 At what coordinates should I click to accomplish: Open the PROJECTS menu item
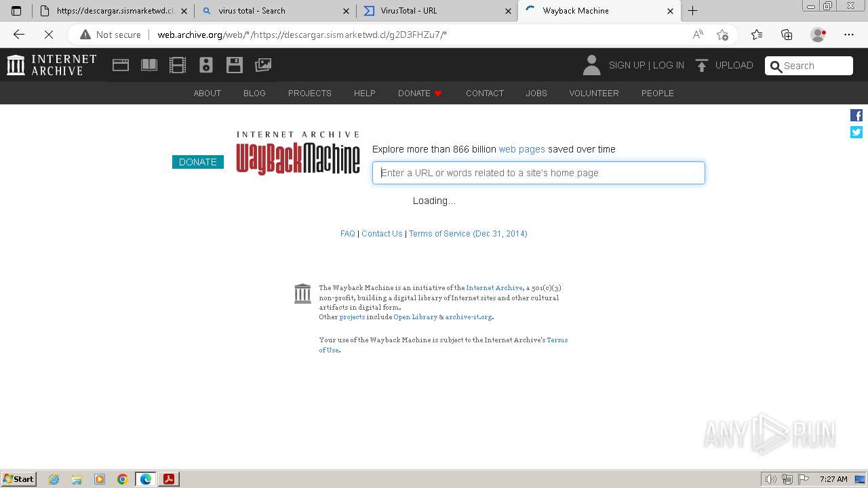(310, 93)
